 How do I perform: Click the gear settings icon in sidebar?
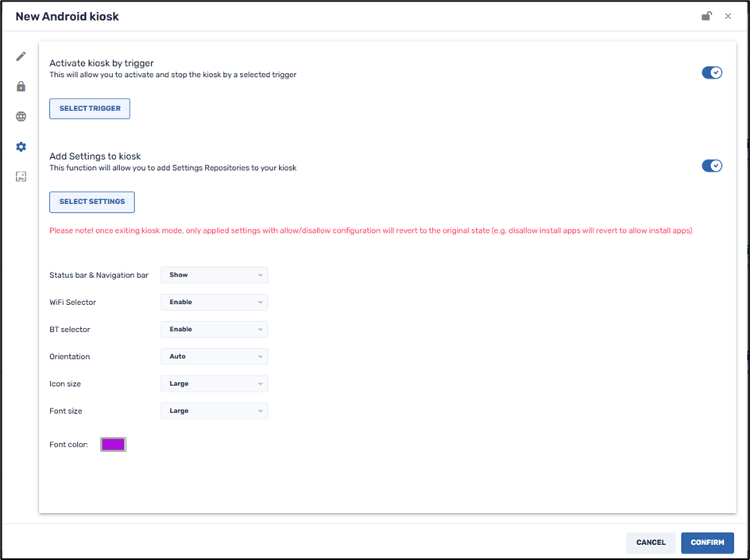coord(21,147)
